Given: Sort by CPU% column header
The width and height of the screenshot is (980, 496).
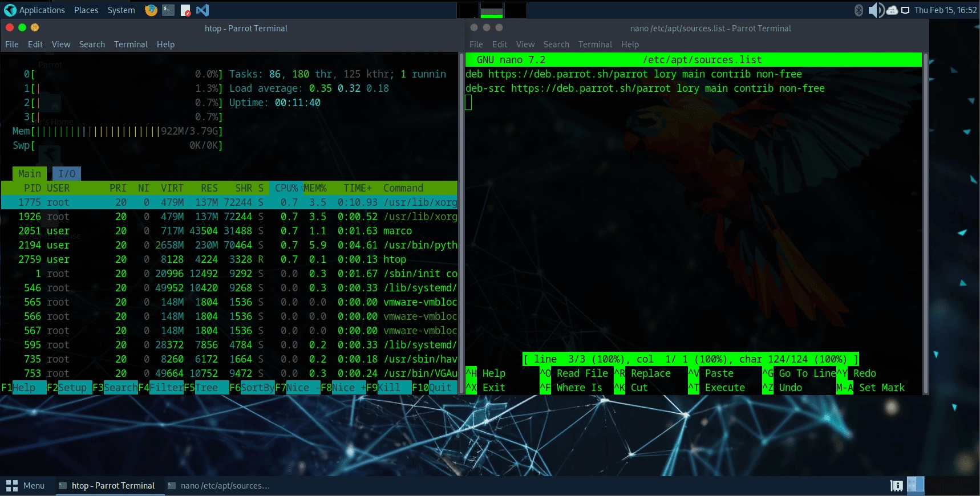Looking at the screenshot, I should coord(286,188).
